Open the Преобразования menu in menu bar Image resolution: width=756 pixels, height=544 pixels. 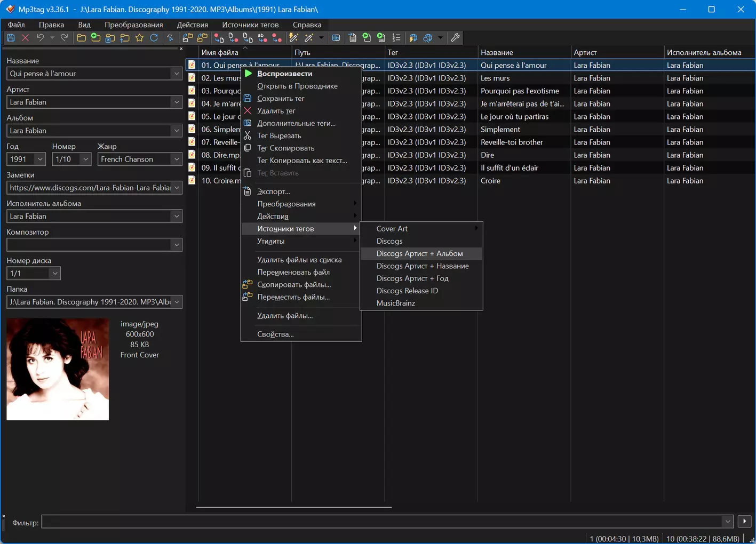[x=134, y=25]
